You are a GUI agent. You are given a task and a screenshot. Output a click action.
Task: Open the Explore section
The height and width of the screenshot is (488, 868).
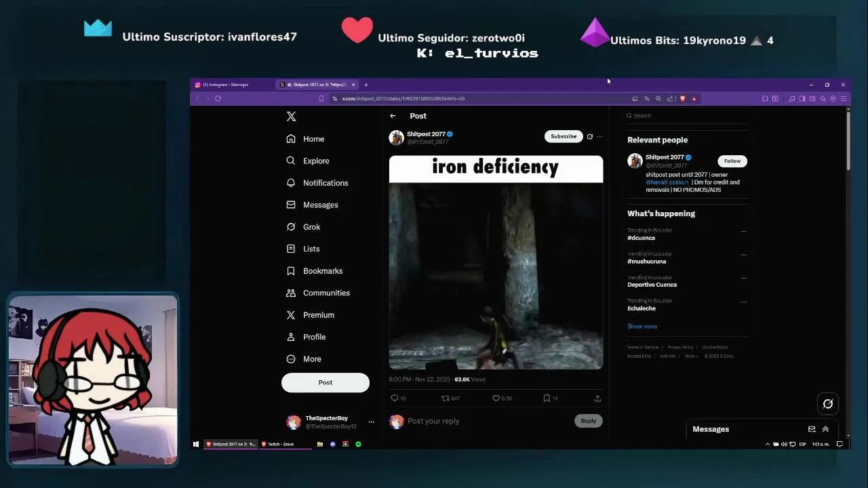(308, 161)
